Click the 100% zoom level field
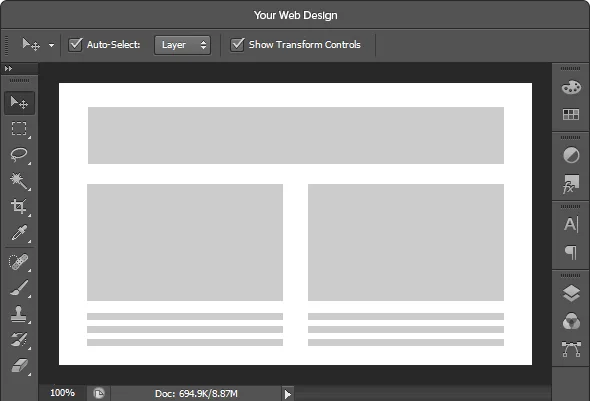590x401 pixels. 62,393
